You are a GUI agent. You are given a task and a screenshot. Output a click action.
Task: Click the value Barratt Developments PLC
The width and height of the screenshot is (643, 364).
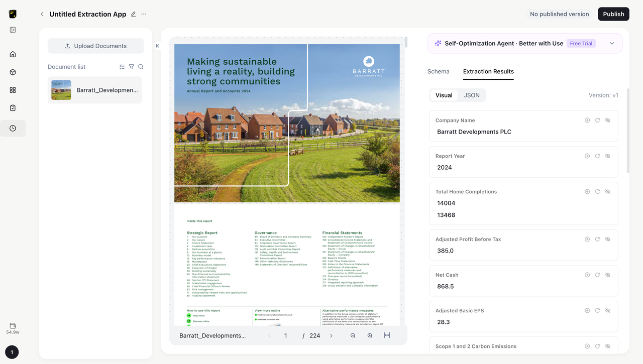click(x=474, y=132)
